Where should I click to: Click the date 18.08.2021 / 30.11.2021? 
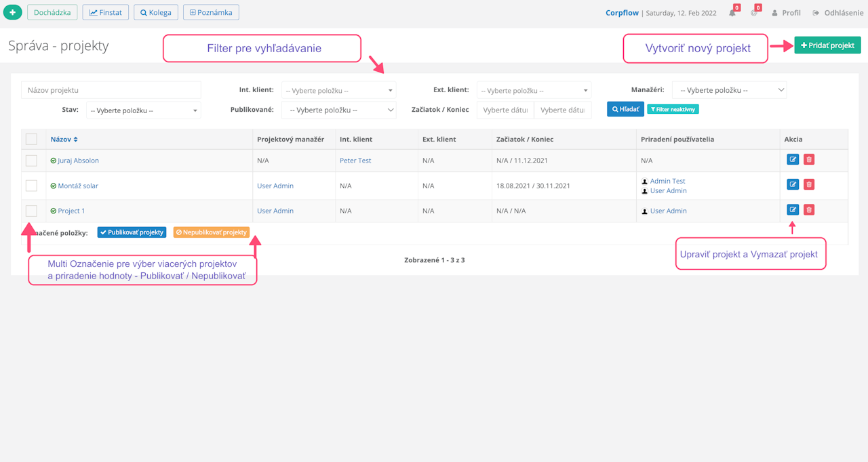point(533,186)
